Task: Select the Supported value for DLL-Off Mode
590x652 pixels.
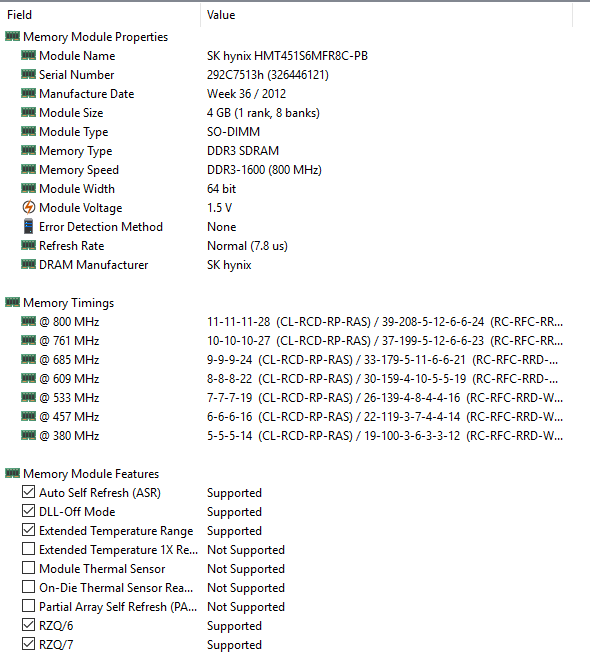Action: point(235,512)
